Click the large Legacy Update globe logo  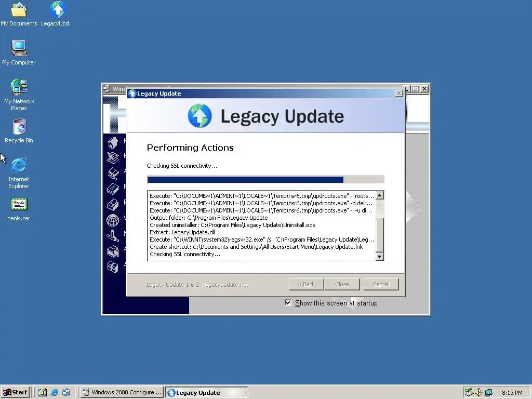point(200,116)
